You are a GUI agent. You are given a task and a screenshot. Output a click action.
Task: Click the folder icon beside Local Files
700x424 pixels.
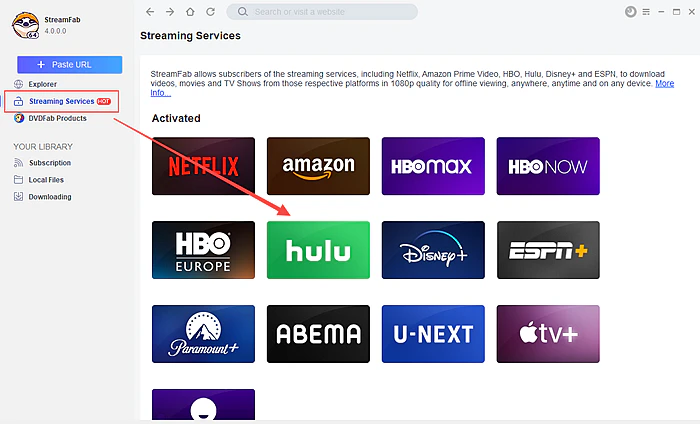[x=18, y=180]
